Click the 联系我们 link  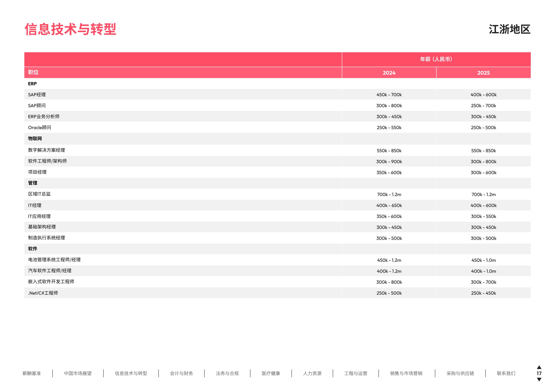(506, 373)
